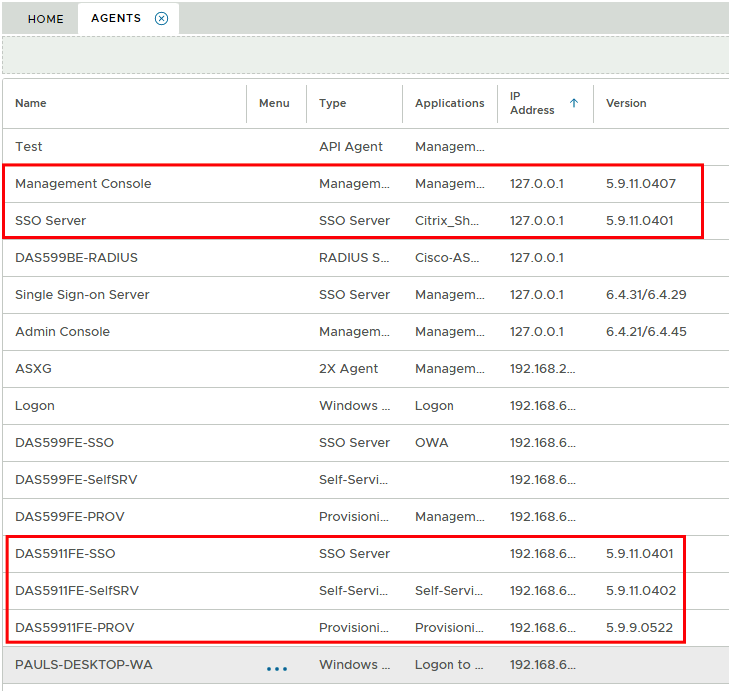
Task: Sort by the Version column header
Action: click(x=626, y=103)
